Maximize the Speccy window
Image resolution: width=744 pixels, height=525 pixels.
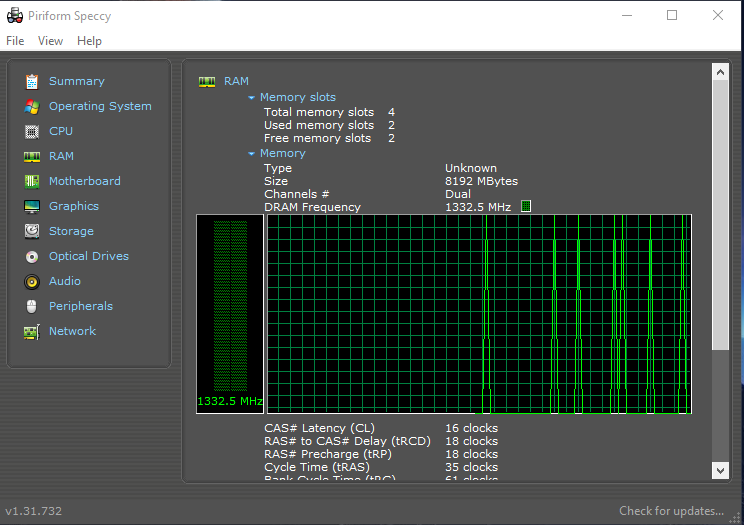[672, 15]
